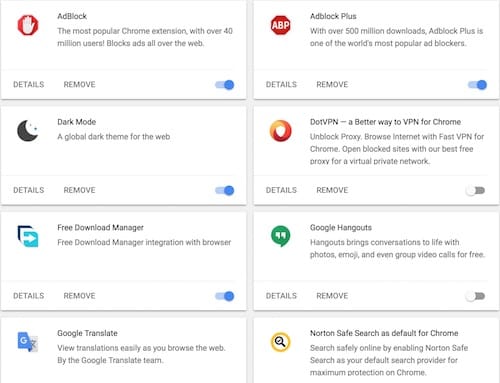Disable the AdBlock extension toggle

[x=225, y=85]
